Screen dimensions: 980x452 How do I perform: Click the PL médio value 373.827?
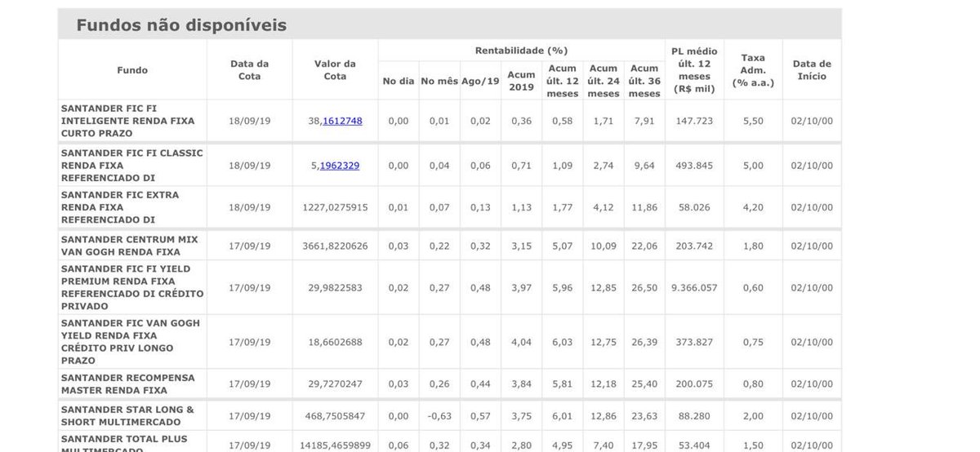[x=694, y=342]
